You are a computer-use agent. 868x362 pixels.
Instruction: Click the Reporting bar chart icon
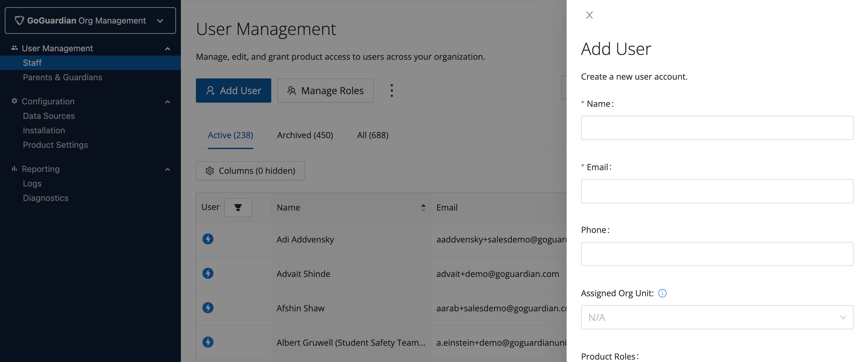click(x=14, y=168)
